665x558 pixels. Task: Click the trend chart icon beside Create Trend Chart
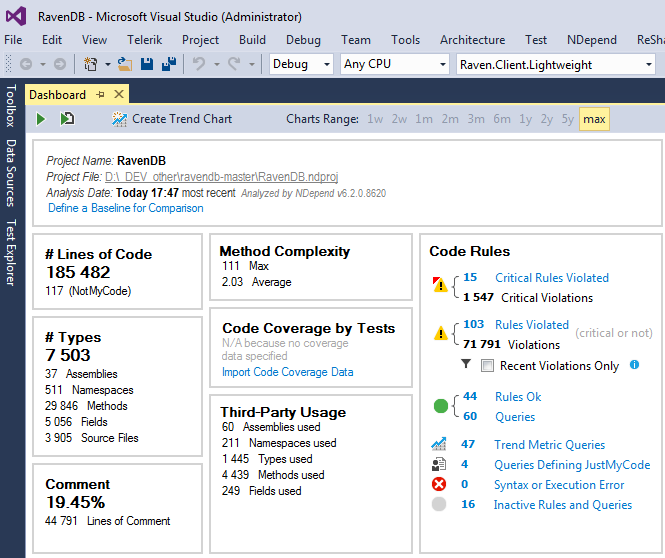[x=120, y=119]
